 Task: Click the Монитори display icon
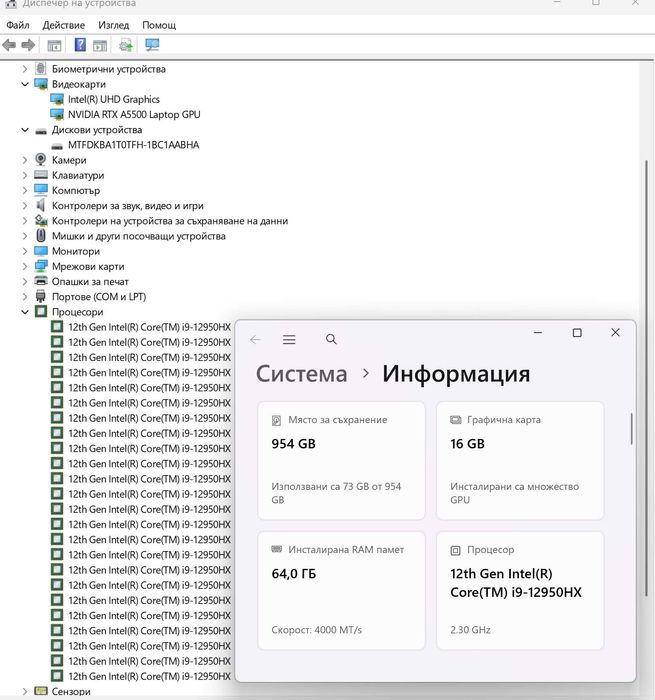point(41,250)
